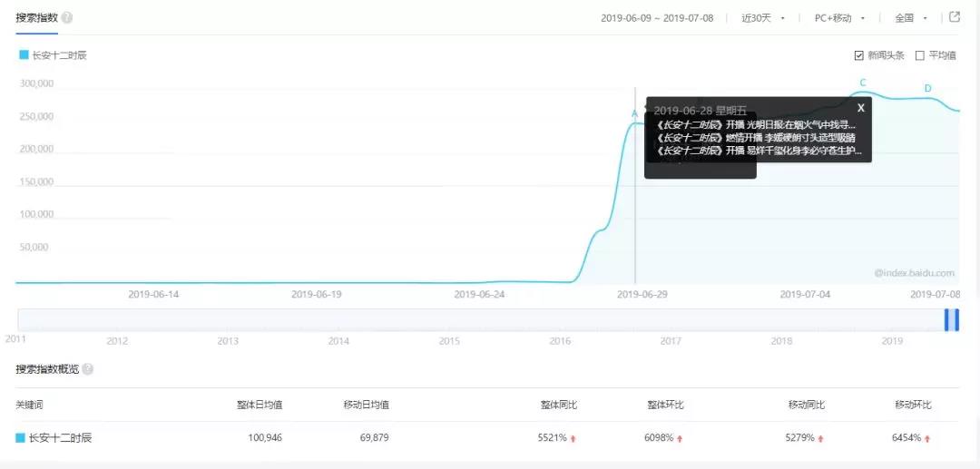This screenshot has width=980, height=469.
Task: Toggle the 长安十二时辰 legend color swatch
Action: click(x=24, y=55)
